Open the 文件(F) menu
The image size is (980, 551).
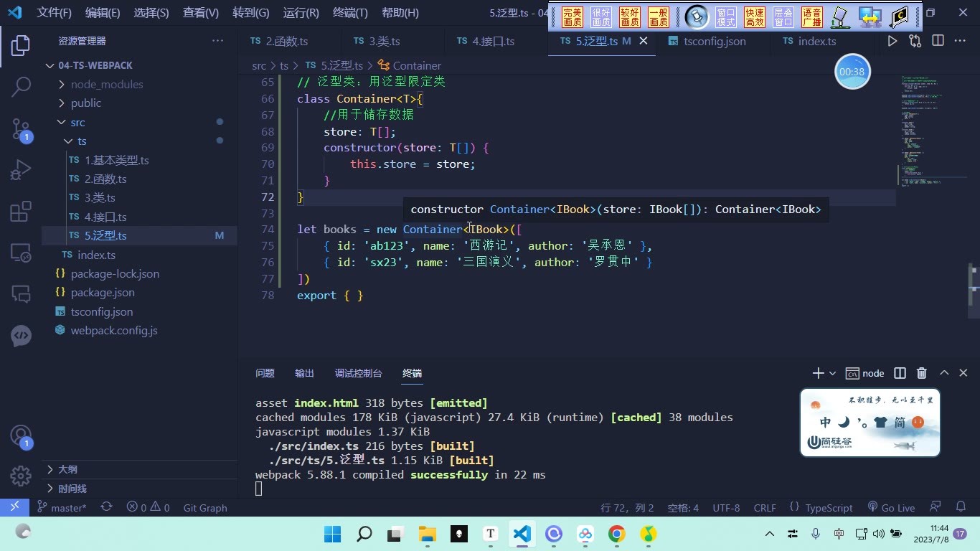[x=55, y=13]
